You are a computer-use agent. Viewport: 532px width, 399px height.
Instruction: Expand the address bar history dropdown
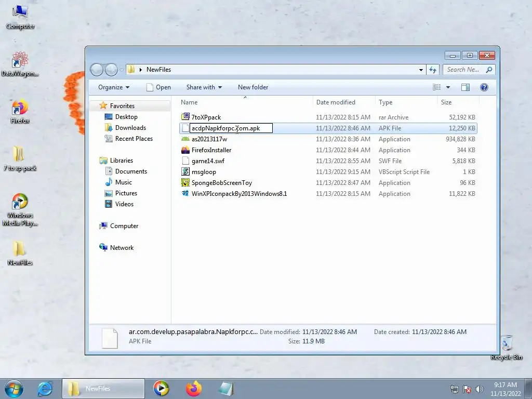421,70
